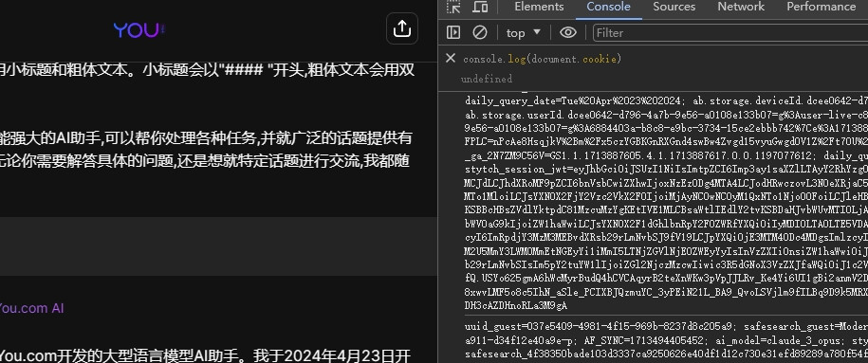Screen dimensions: 868x363
Task: Click the Filter input field
Action: pos(730,32)
